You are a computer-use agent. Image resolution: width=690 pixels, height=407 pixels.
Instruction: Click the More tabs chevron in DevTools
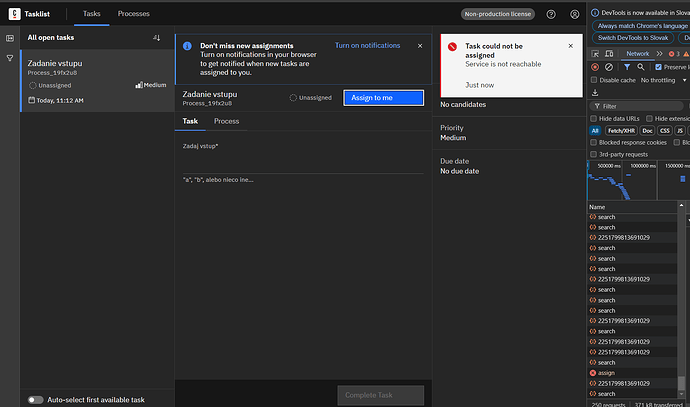(659, 54)
